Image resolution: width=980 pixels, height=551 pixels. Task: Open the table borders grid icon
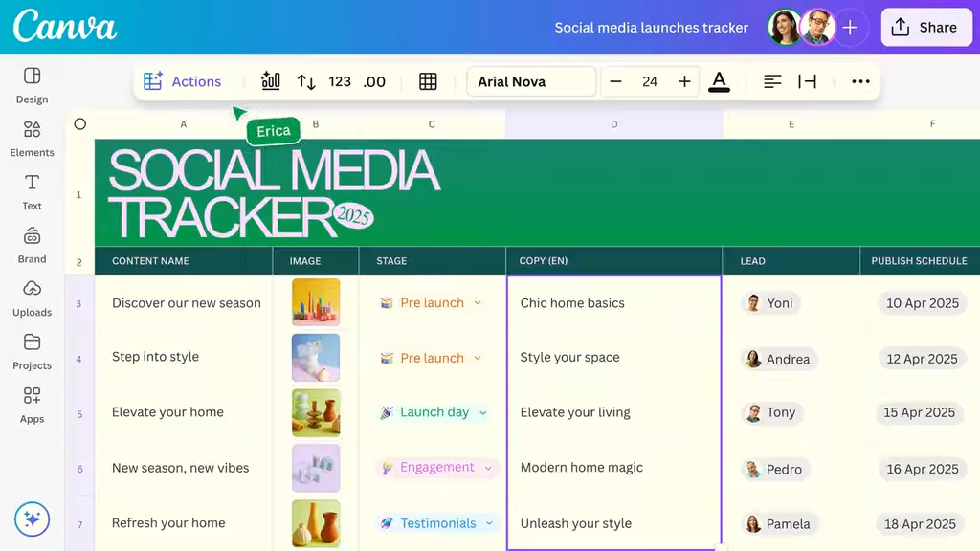[x=428, y=82]
